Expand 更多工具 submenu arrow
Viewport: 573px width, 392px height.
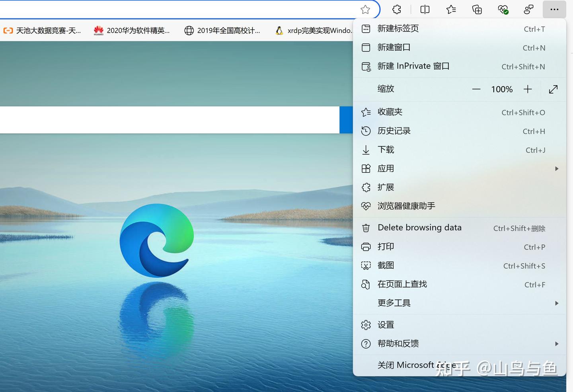(557, 303)
